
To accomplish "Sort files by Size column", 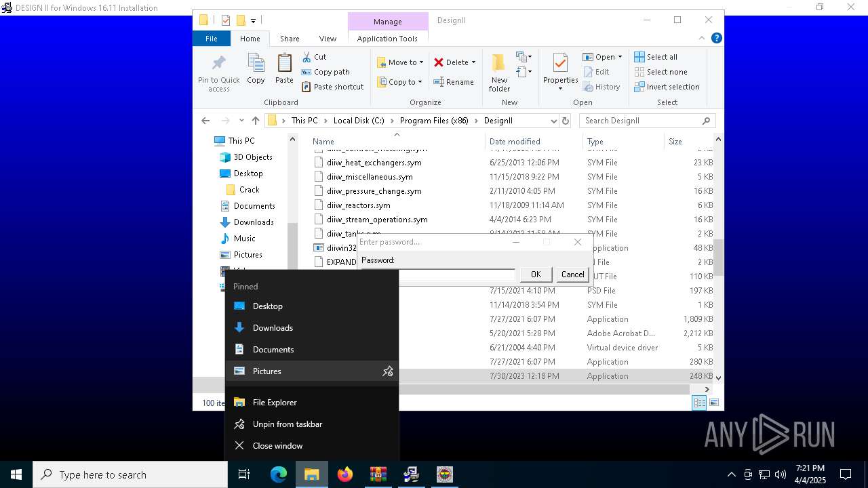I will click(x=675, y=142).
